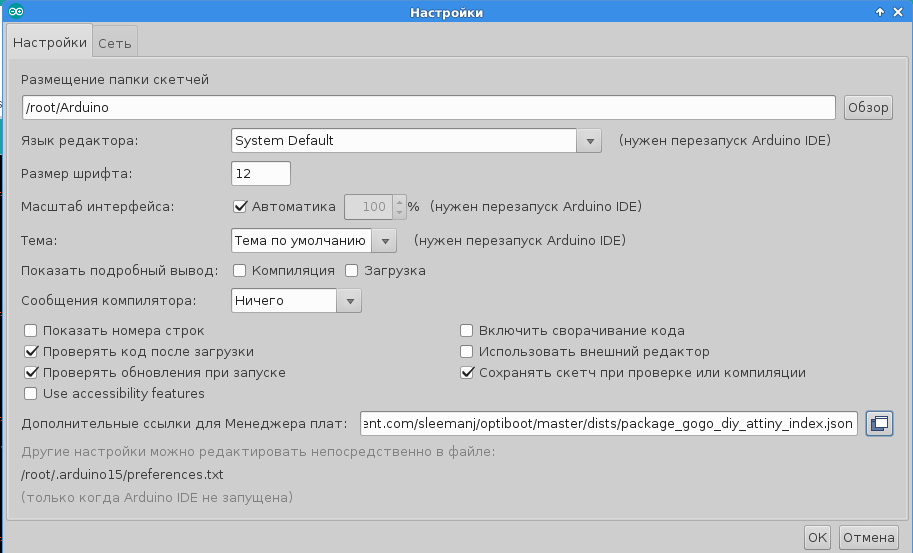The height and width of the screenshot is (553, 913).
Task: Confirm settings with the OK button
Action: click(x=817, y=538)
